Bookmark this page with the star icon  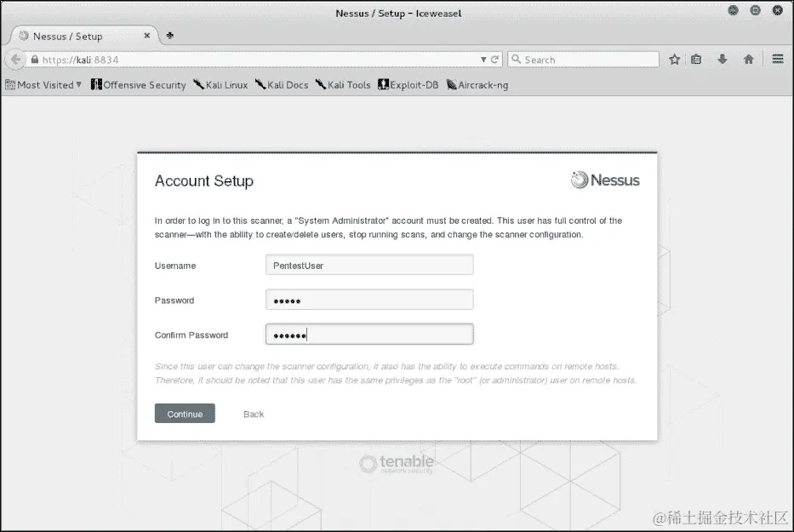click(674, 60)
